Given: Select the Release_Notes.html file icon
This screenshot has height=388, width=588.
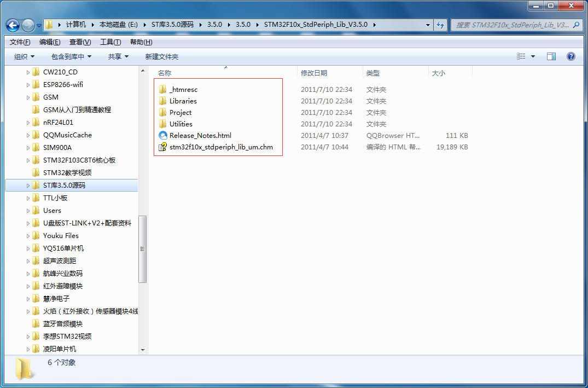Looking at the screenshot, I should tap(163, 135).
